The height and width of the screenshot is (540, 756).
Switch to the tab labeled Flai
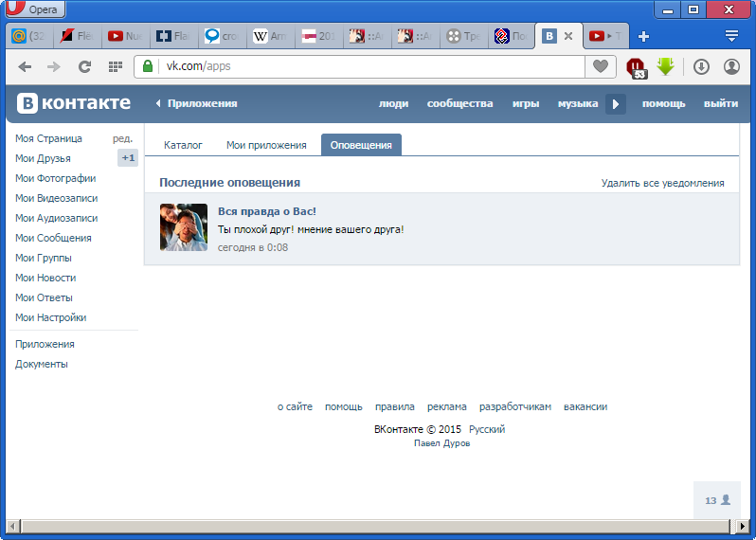coord(174,36)
